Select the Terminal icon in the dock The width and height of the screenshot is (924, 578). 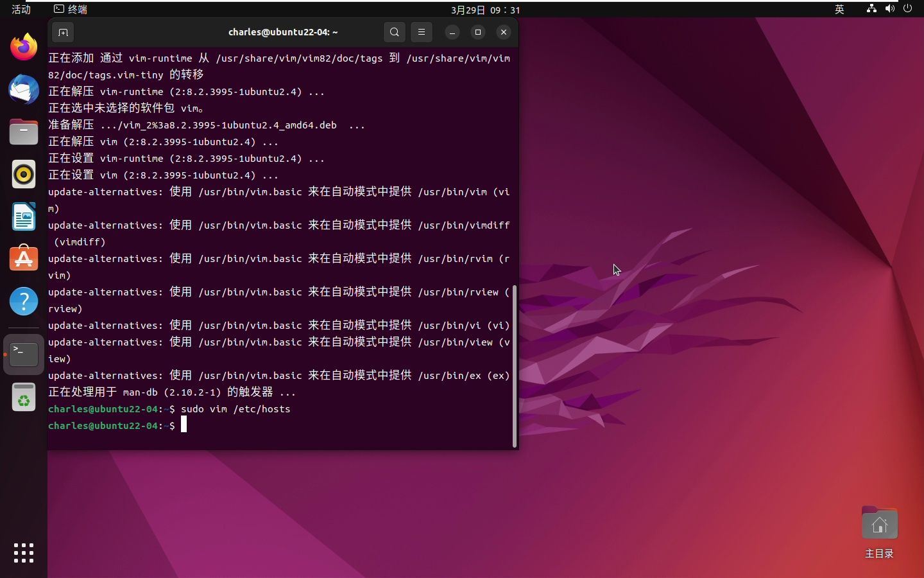point(24,354)
